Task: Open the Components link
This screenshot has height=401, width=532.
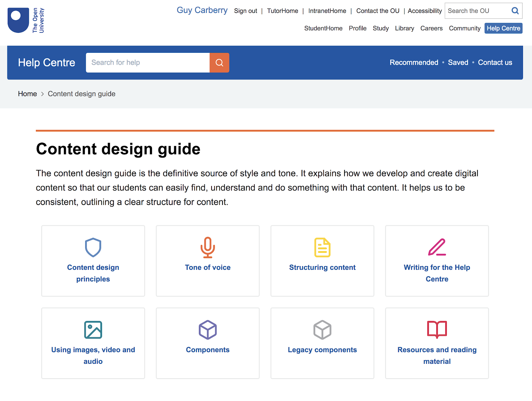Action: click(x=208, y=350)
